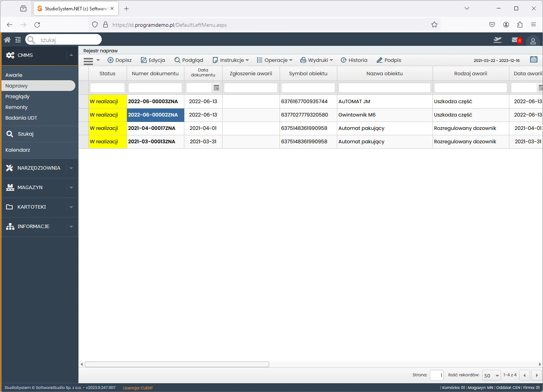Click the airplane icon in the header
The width and height of the screenshot is (543, 392).
pyautogui.click(x=497, y=40)
